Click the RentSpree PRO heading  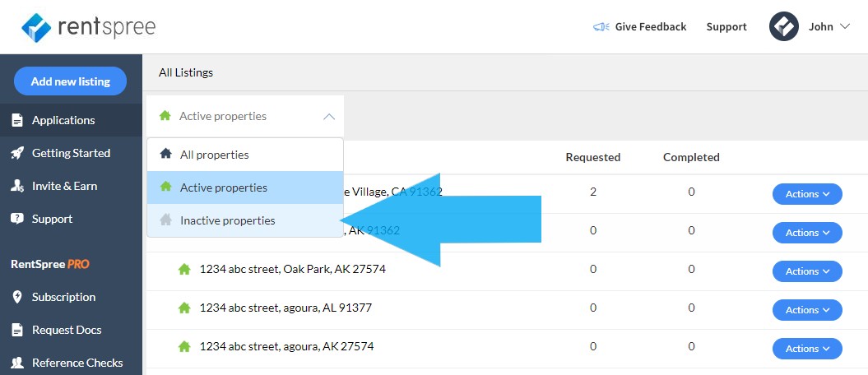pos(50,264)
